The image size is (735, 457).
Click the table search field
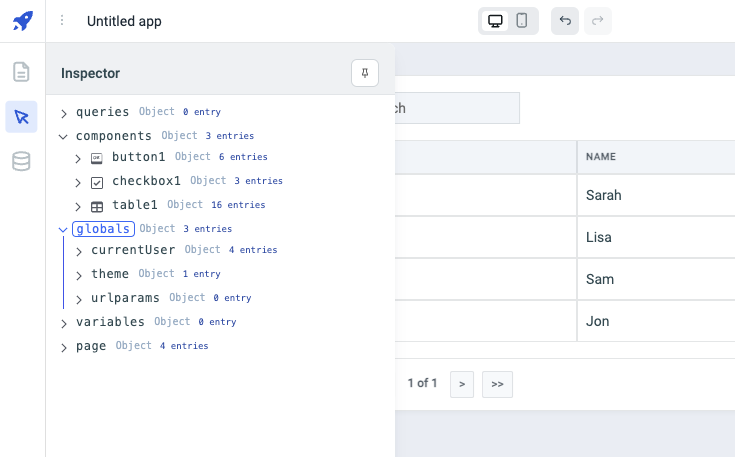pos(456,108)
